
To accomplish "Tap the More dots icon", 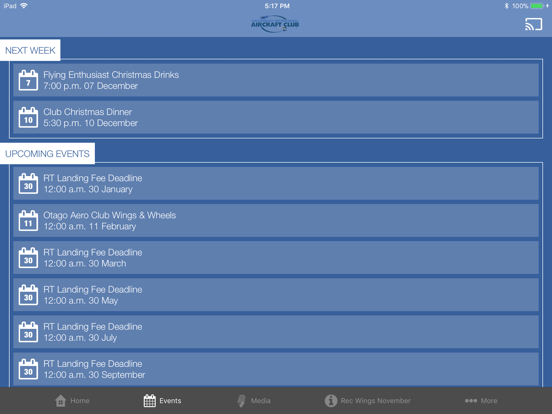I will [x=471, y=401].
